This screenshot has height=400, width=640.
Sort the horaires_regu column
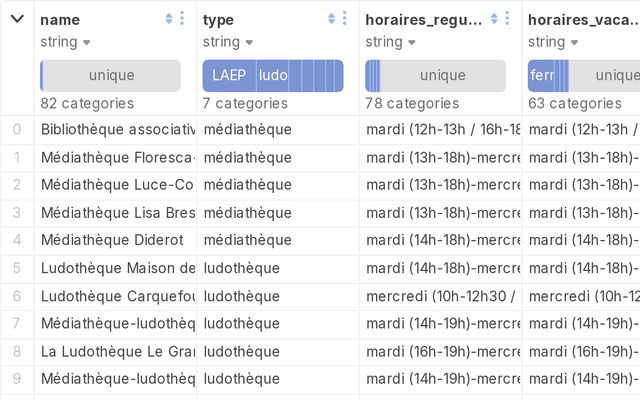tap(494, 19)
